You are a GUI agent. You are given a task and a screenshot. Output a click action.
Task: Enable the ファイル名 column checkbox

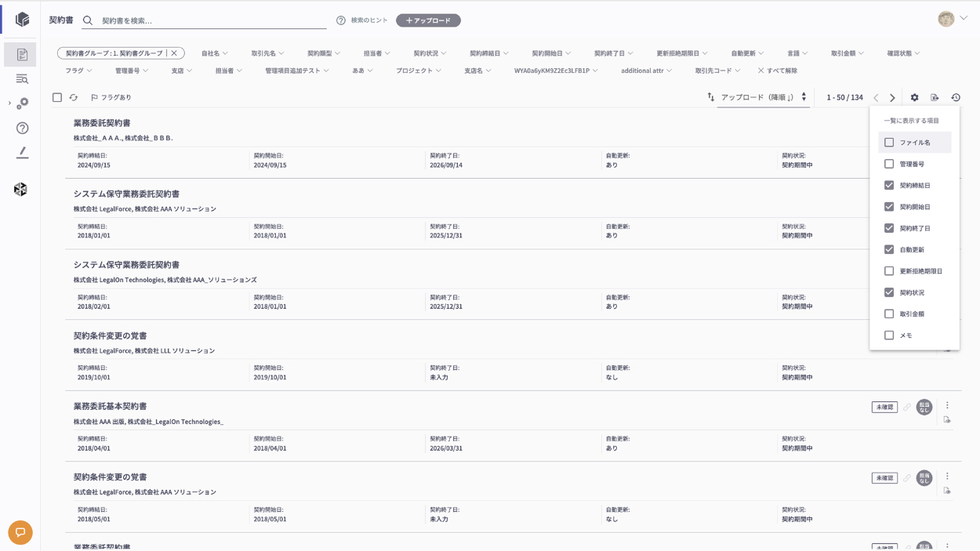pos(889,143)
